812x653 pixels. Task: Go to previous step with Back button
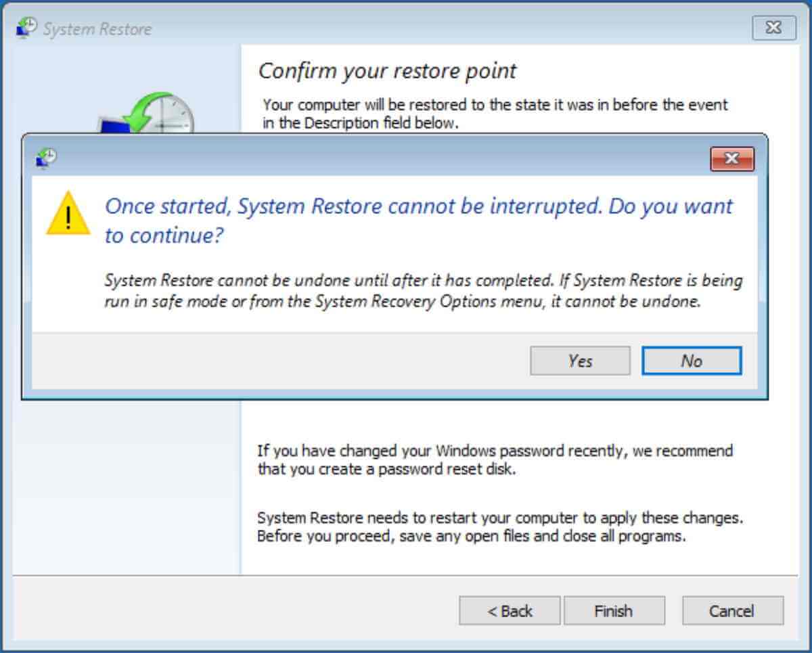[x=510, y=611]
